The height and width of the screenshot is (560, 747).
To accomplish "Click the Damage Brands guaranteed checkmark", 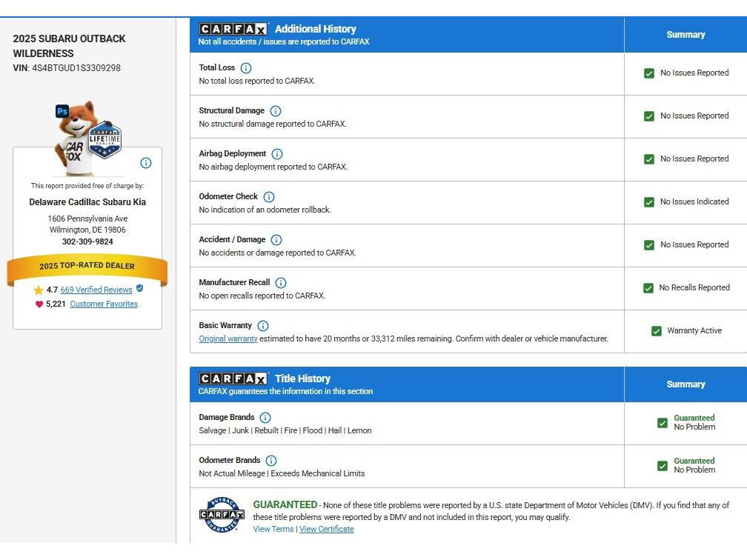I will pos(663,423).
